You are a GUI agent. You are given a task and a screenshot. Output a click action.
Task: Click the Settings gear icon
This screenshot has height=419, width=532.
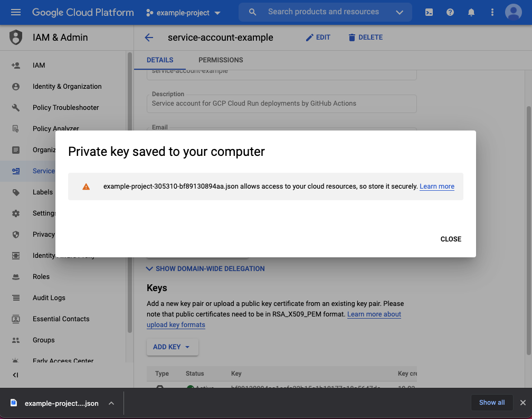pyautogui.click(x=16, y=213)
